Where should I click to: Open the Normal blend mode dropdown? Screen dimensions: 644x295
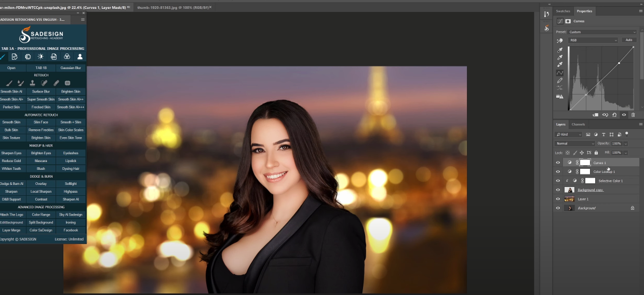point(575,143)
